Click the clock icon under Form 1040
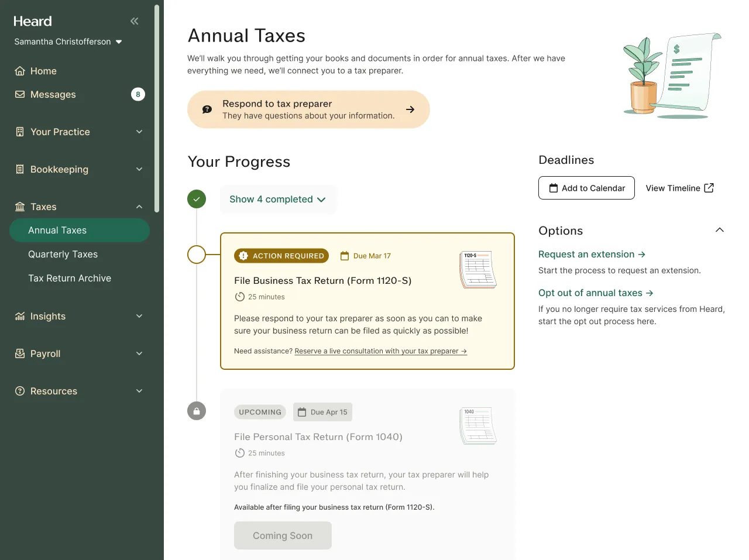 click(240, 453)
